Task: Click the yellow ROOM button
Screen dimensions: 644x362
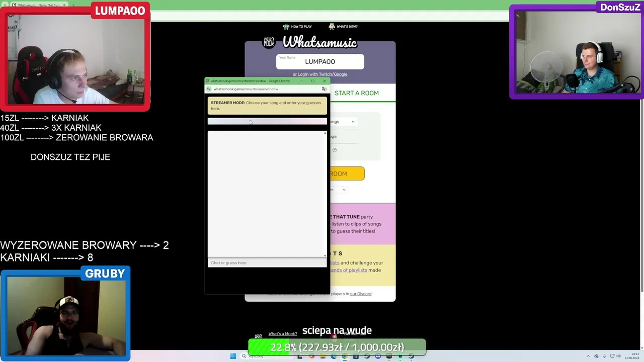Action: [x=347, y=173]
